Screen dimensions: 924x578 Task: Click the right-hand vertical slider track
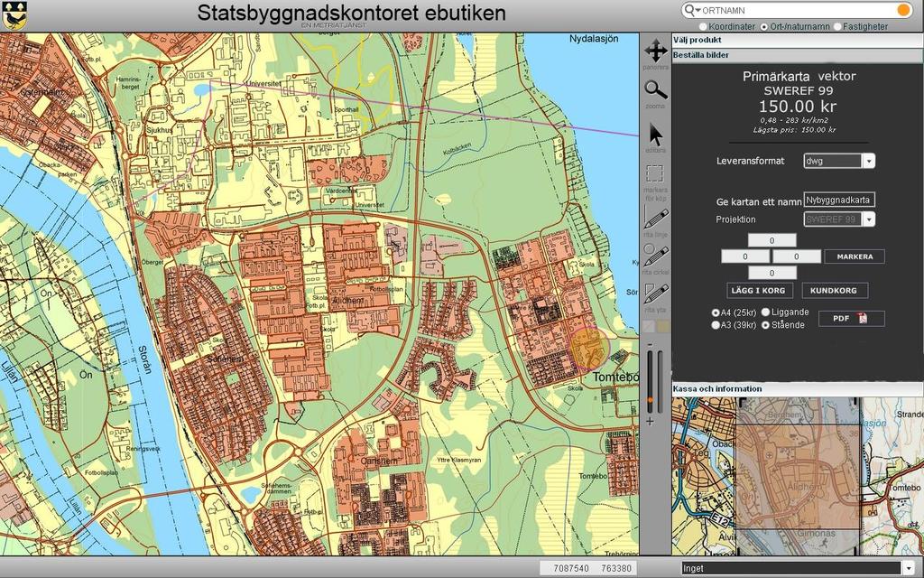[x=661, y=381]
